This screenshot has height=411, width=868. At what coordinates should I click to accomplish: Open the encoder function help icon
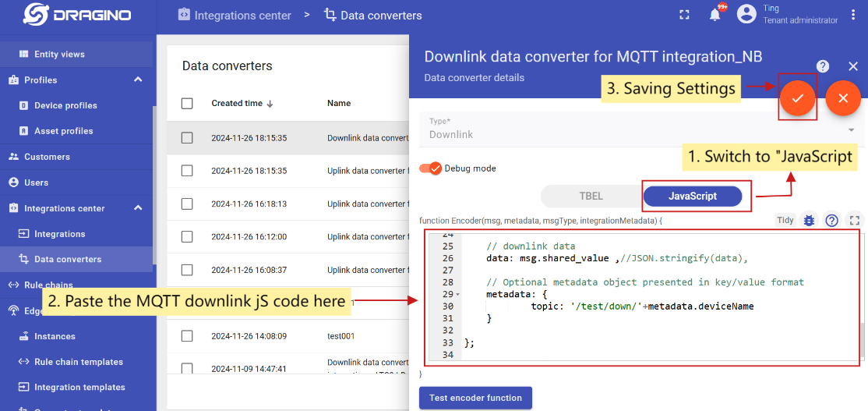pyautogui.click(x=831, y=221)
